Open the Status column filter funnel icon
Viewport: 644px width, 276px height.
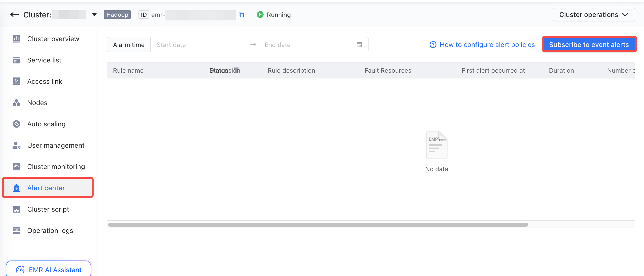236,70
